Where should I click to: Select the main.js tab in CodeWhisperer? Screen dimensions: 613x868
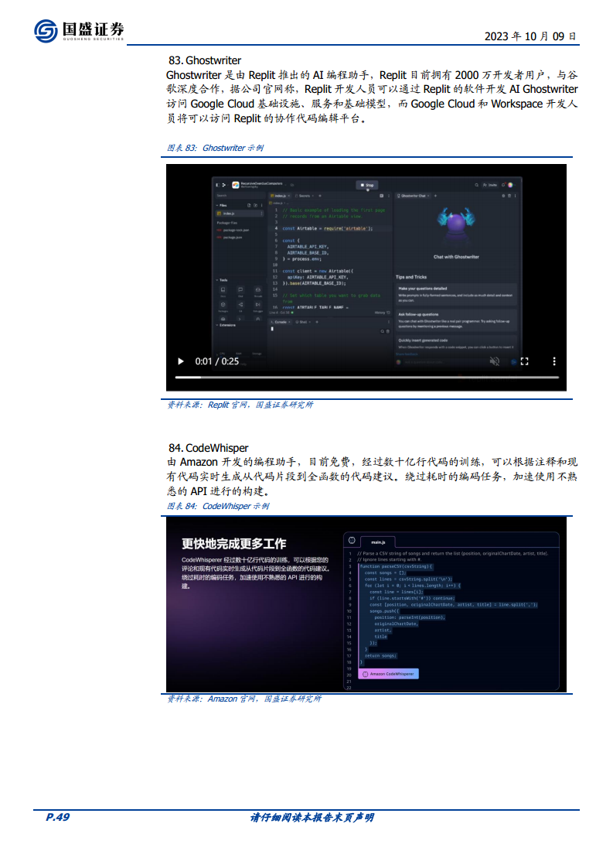tap(379, 542)
